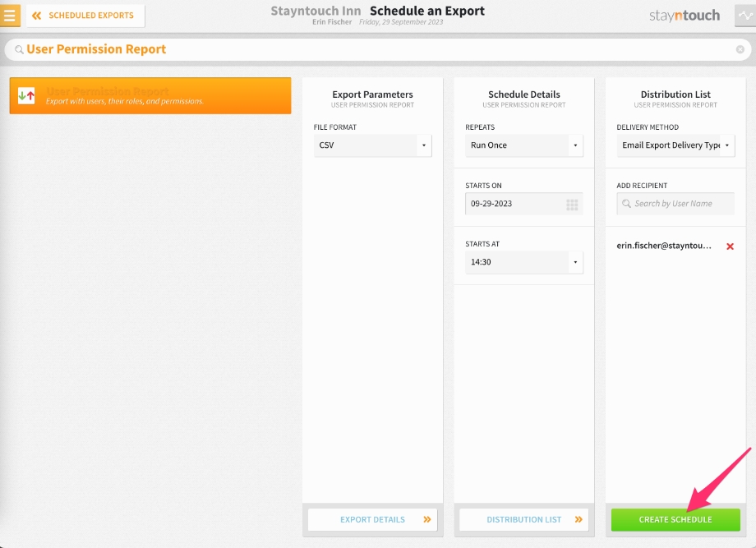The width and height of the screenshot is (756, 548).
Task: Click the Erin Fischer user name
Action: pyautogui.click(x=332, y=22)
